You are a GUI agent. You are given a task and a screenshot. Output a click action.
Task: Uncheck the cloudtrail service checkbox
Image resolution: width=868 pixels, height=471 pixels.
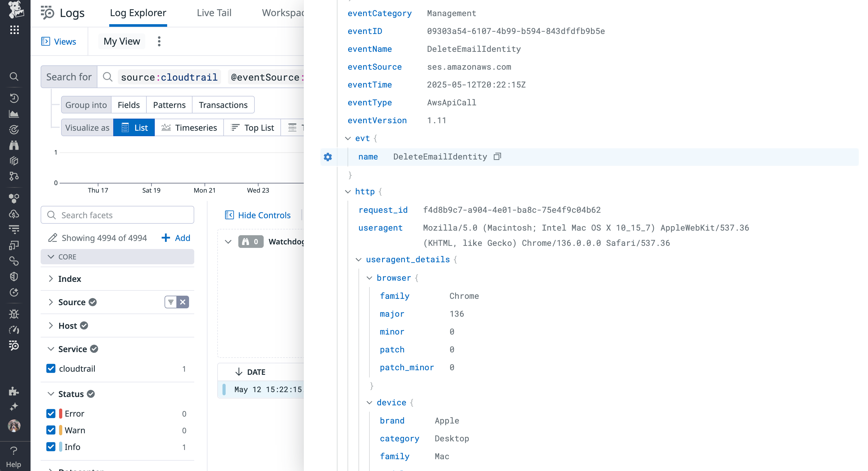tap(51, 368)
